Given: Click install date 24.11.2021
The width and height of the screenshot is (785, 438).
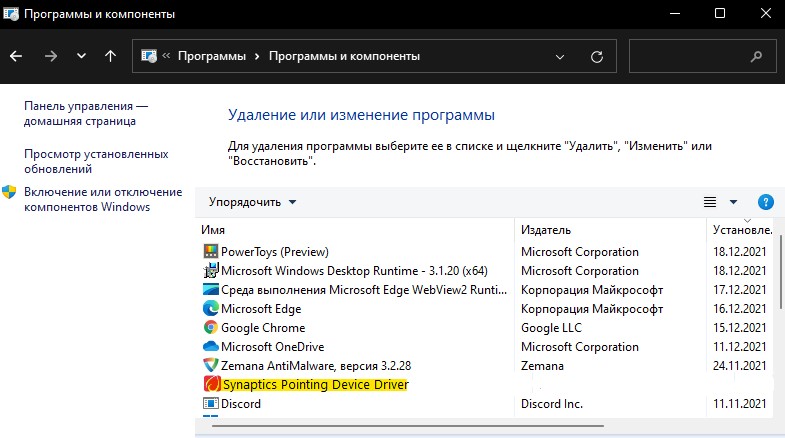Looking at the screenshot, I should (739, 366).
